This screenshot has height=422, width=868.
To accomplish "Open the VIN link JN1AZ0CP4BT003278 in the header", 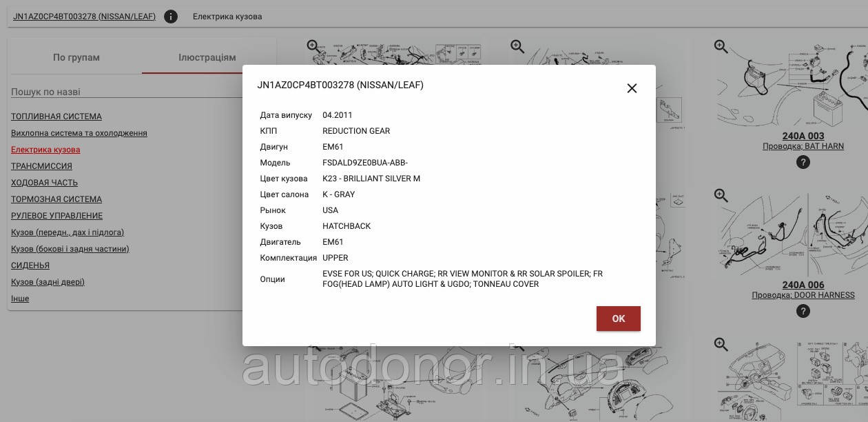I will [84, 17].
